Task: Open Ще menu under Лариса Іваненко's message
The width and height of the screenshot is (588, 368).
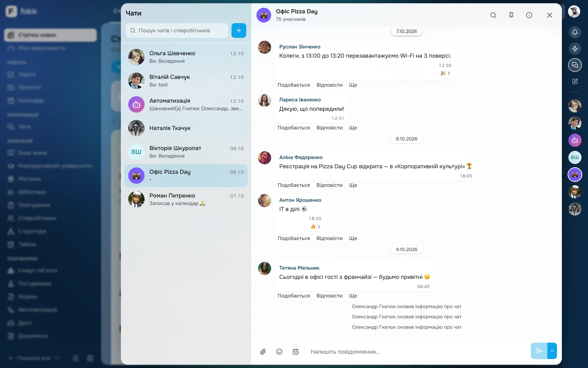Action: [x=353, y=128]
